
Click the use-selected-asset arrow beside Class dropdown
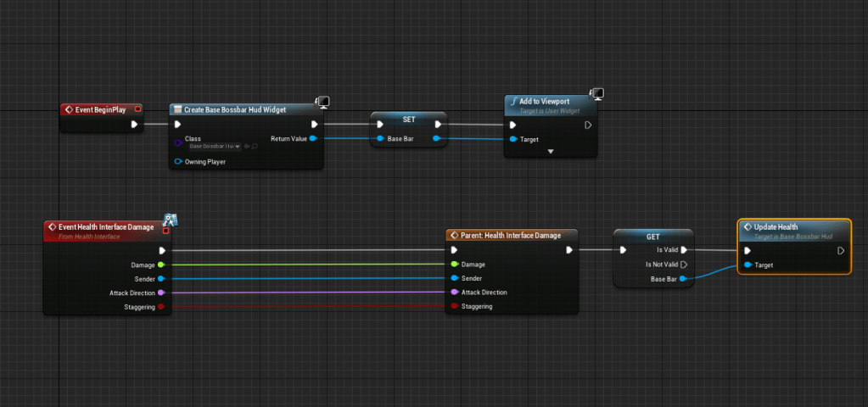pyautogui.click(x=246, y=147)
